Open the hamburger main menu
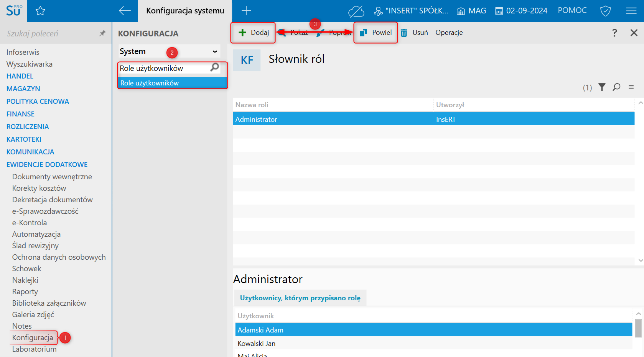Viewport: 644px width, 357px height. coord(631,11)
